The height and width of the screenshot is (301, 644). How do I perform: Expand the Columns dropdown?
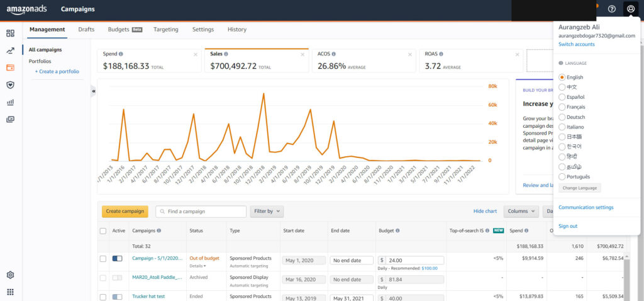coord(521,212)
